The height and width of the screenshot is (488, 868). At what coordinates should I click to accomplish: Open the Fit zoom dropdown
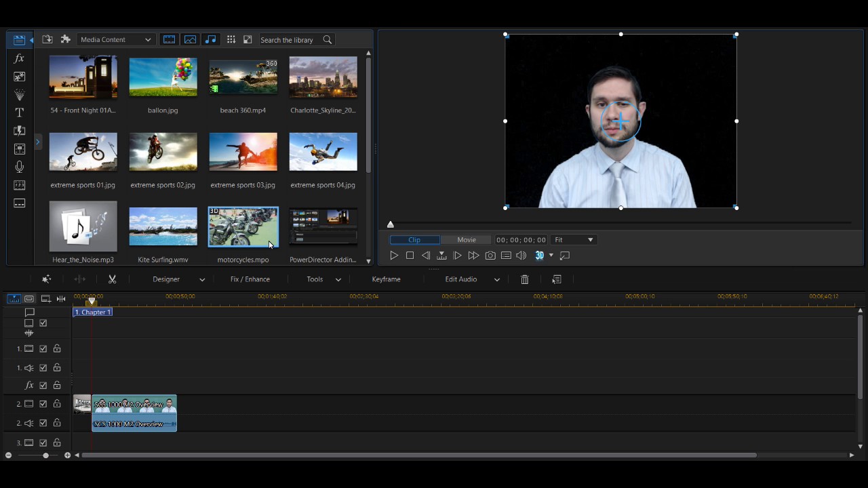[x=574, y=240]
